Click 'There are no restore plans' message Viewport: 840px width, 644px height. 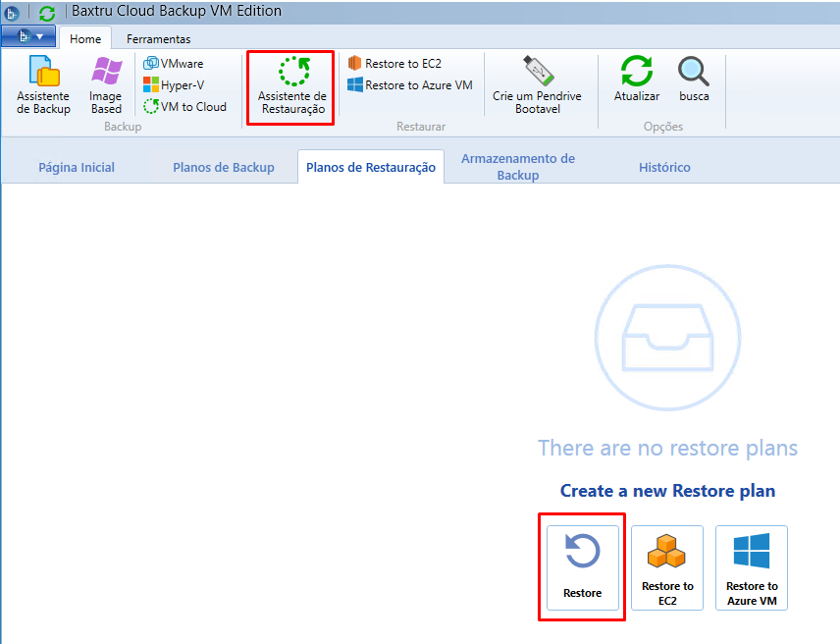click(x=667, y=448)
